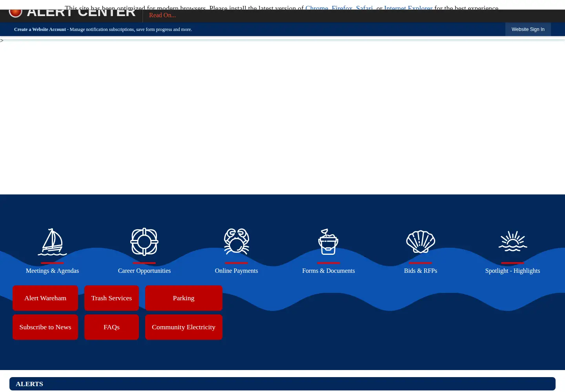
Task: Open the Meetings & Agendas link text
Action: click(52, 271)
